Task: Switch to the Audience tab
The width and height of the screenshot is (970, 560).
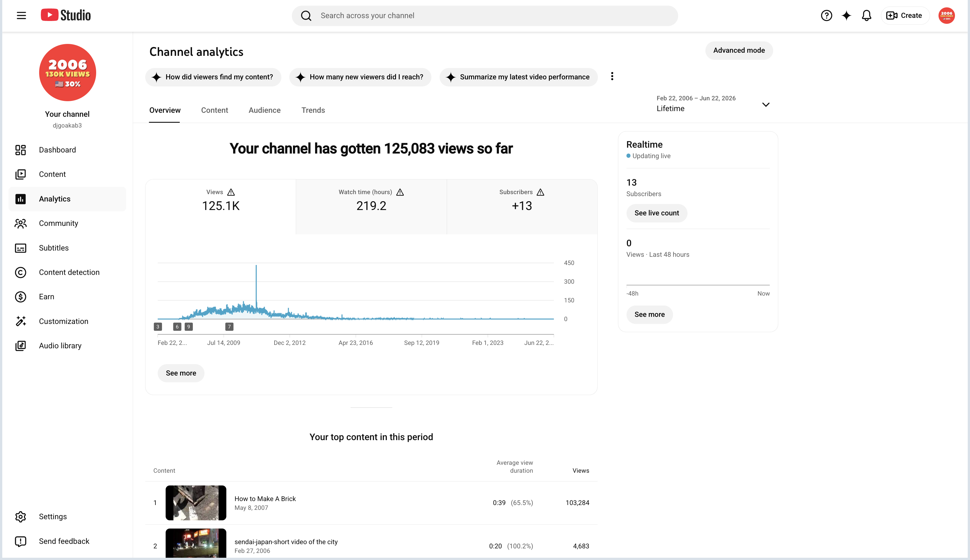Action: pyautogui.click(x=264, y=111)
